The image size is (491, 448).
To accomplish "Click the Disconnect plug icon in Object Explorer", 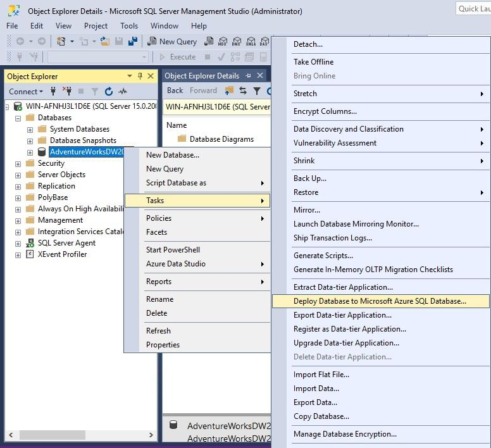I will pyautogui.click(x=67, y=91).
